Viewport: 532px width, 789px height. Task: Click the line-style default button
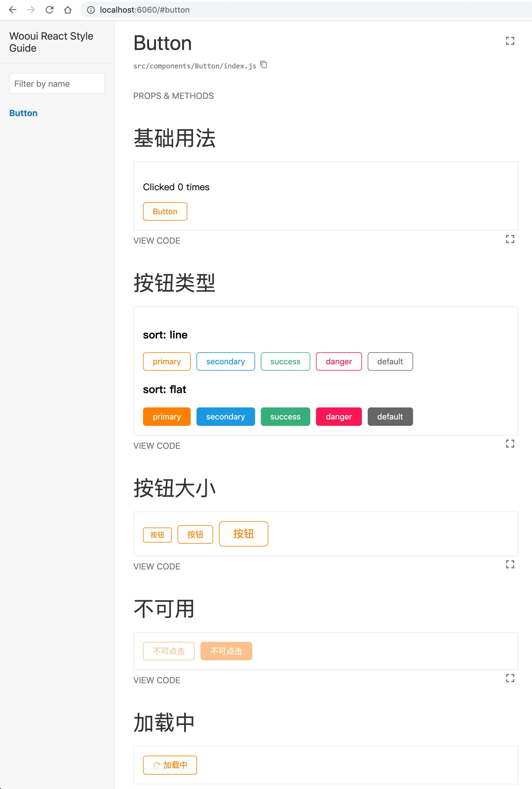pos(390,361)
